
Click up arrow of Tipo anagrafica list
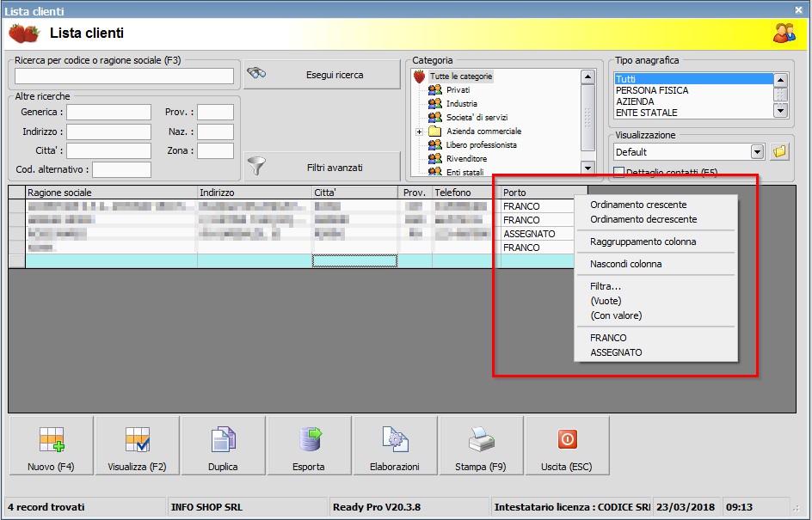(780, 80)
